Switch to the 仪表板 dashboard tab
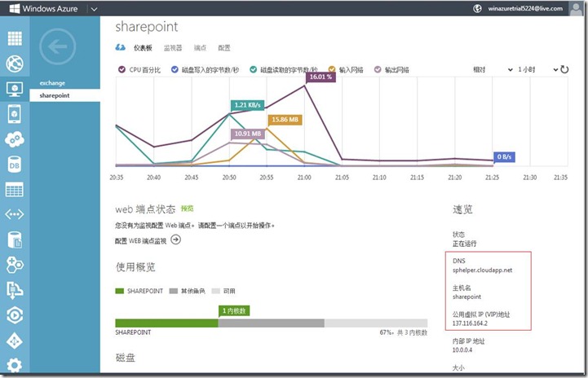Image resolution: width=588 pixels, height=378 pixels. tap(143, 48)
